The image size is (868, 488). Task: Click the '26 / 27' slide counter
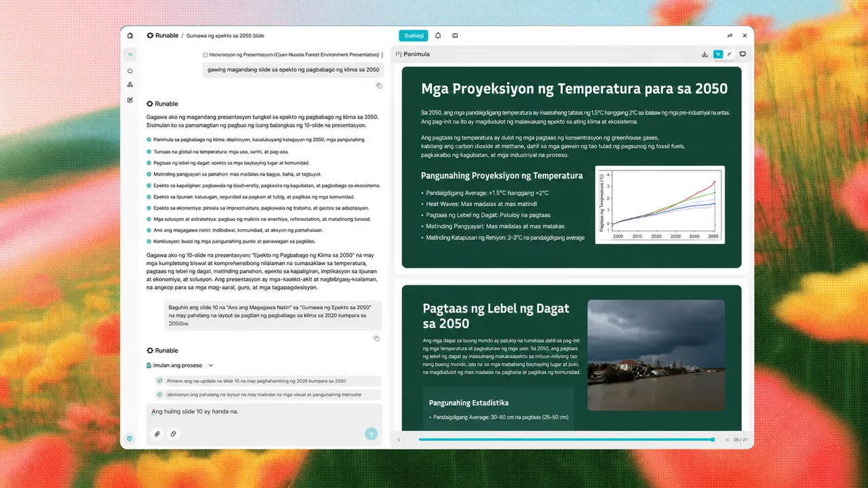click(x=741, y=440)
